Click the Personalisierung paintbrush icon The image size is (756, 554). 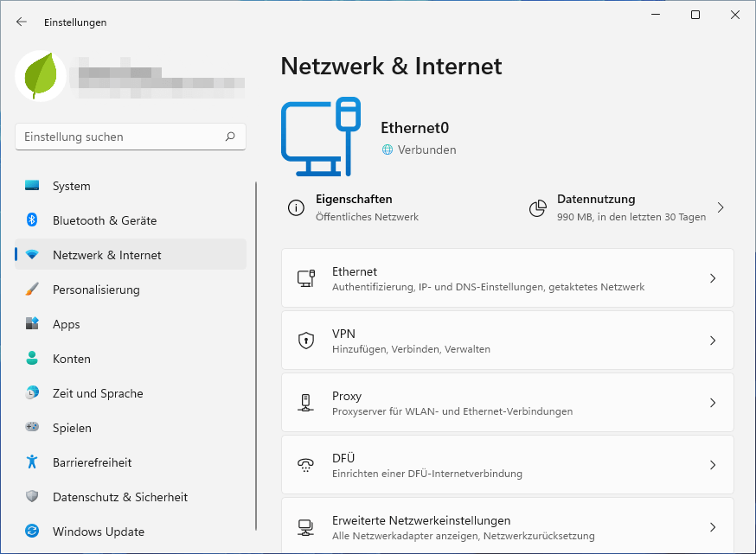click(32, 290)
